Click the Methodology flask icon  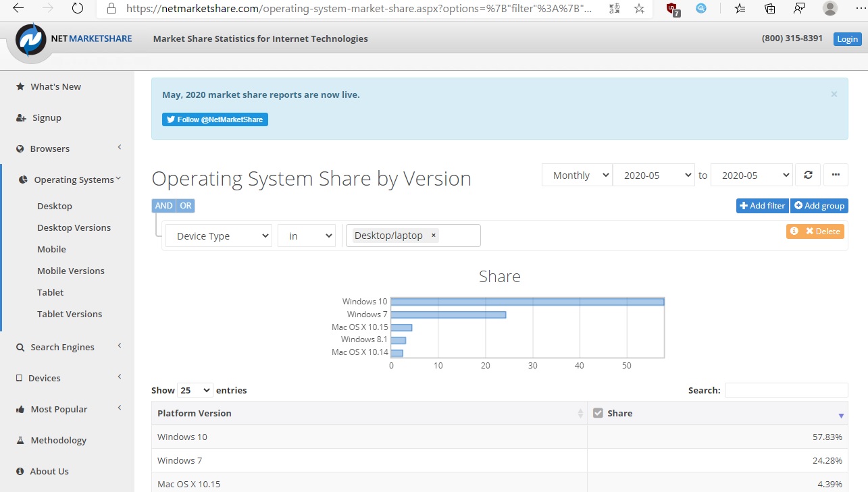[x=20, y=440]
